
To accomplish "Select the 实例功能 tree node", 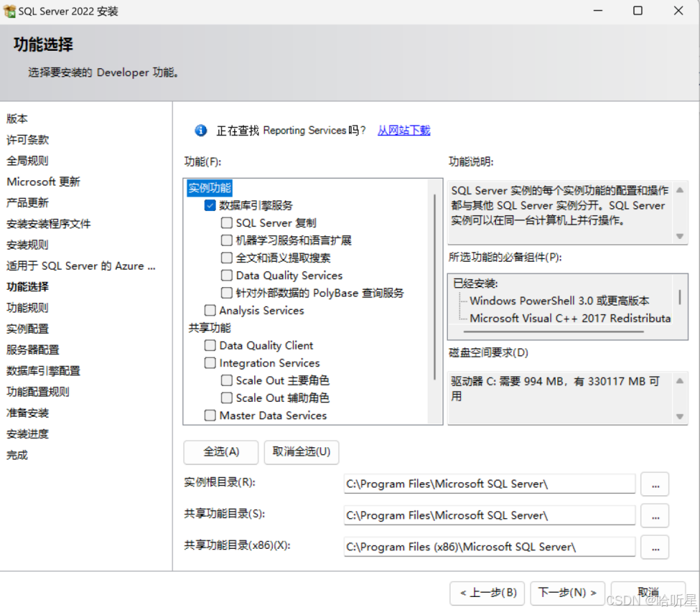I will click(x=210, y=188).
